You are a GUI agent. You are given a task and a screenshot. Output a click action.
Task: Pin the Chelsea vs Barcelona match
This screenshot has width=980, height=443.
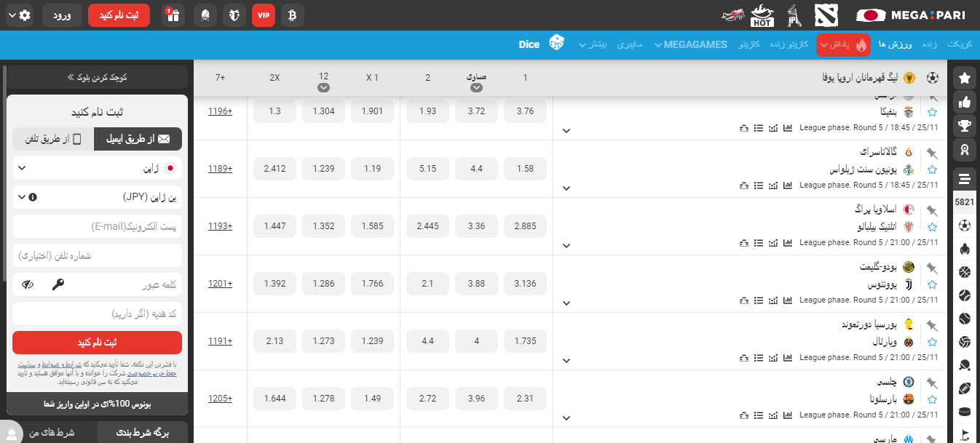pos(932,383)
